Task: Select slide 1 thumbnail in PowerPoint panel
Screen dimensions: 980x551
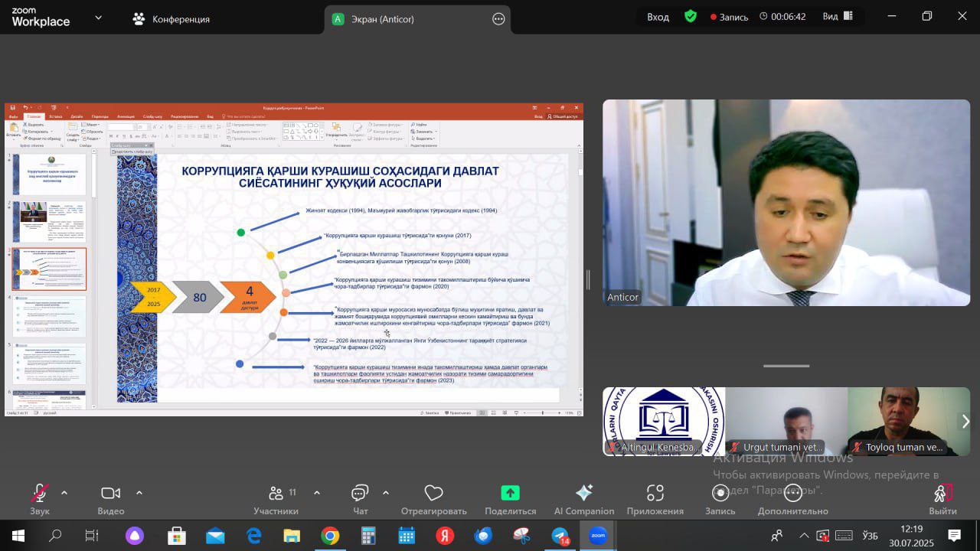Action: tap(49, 174)
